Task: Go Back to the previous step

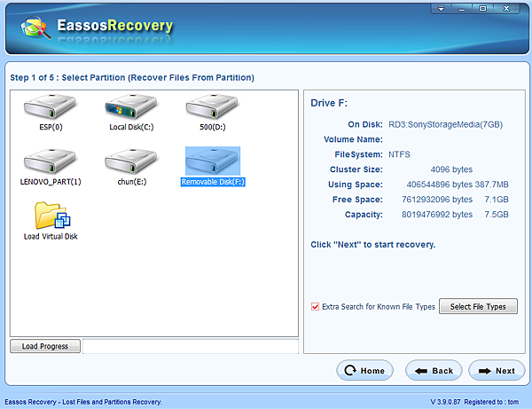Action: 434,370
